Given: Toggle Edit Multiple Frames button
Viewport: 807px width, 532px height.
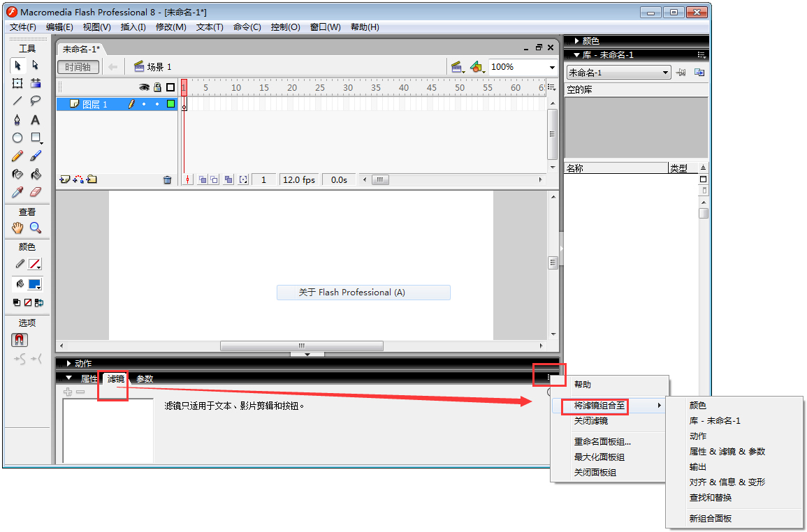Looking at the screenshot, I should (x=228, y=179).
